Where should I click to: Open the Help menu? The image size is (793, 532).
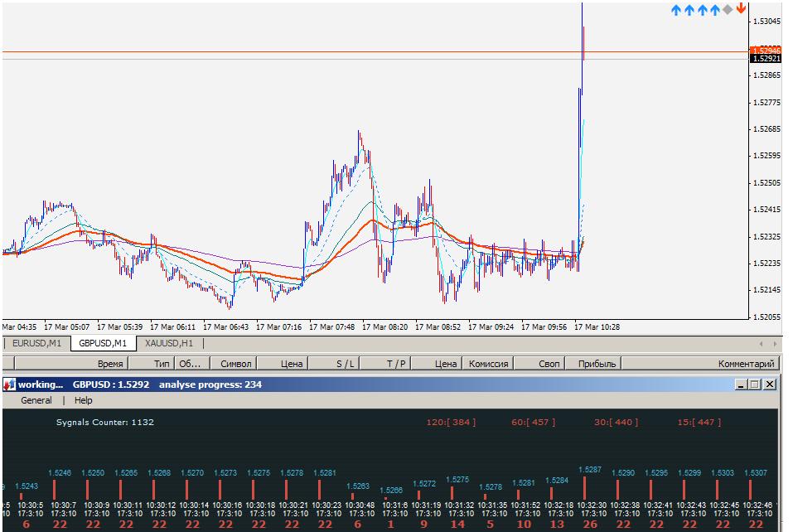[84, 400]
